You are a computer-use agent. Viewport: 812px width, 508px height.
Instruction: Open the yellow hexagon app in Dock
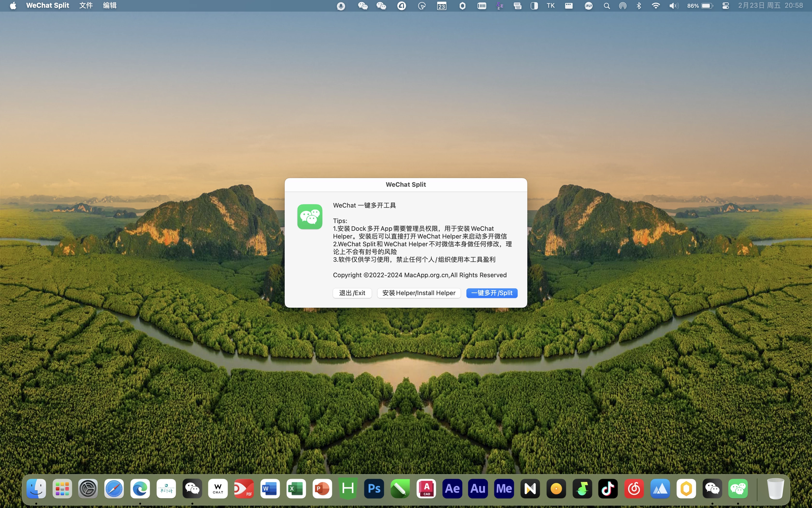686,488
